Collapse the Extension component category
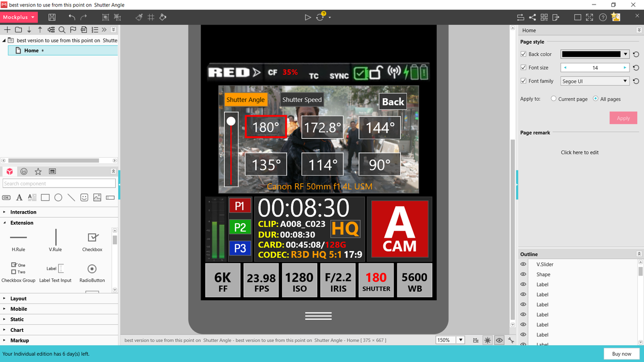The image size is (644, 362). [x=5, y=223]
